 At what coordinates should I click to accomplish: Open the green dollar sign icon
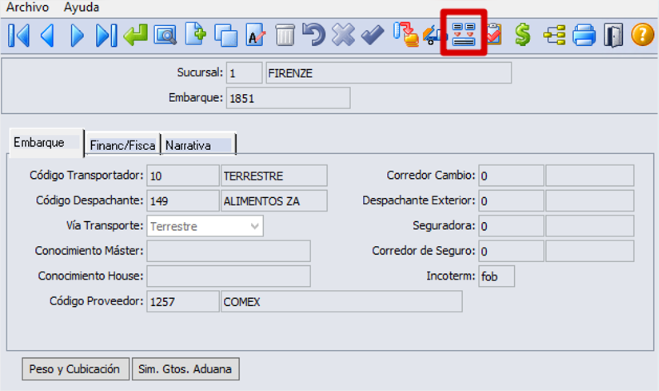[522, 34]
